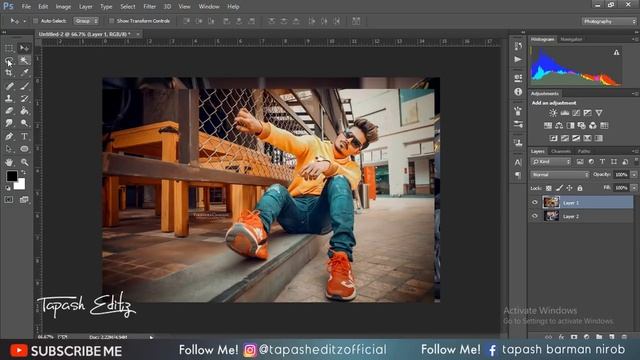640x360 pixels.
Task: Switch to the Navigator tab
Action: coord(571,39)
